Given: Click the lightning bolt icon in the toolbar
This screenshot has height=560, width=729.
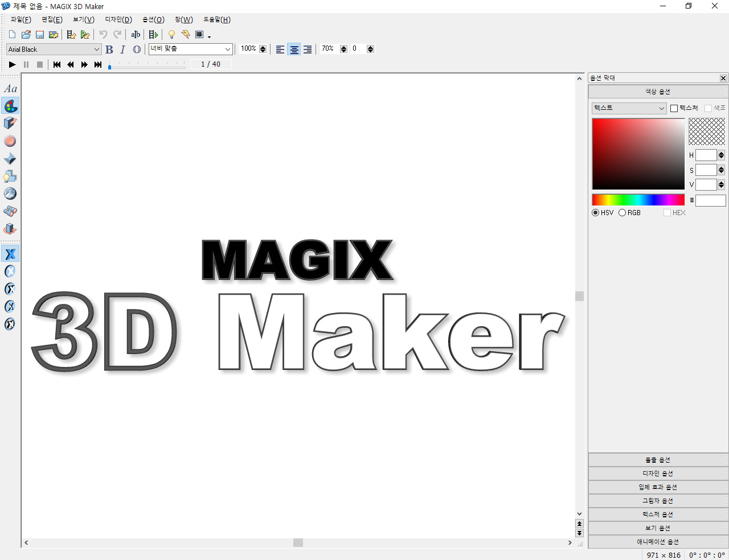Looking at the screenshot, I should [186, 35].
